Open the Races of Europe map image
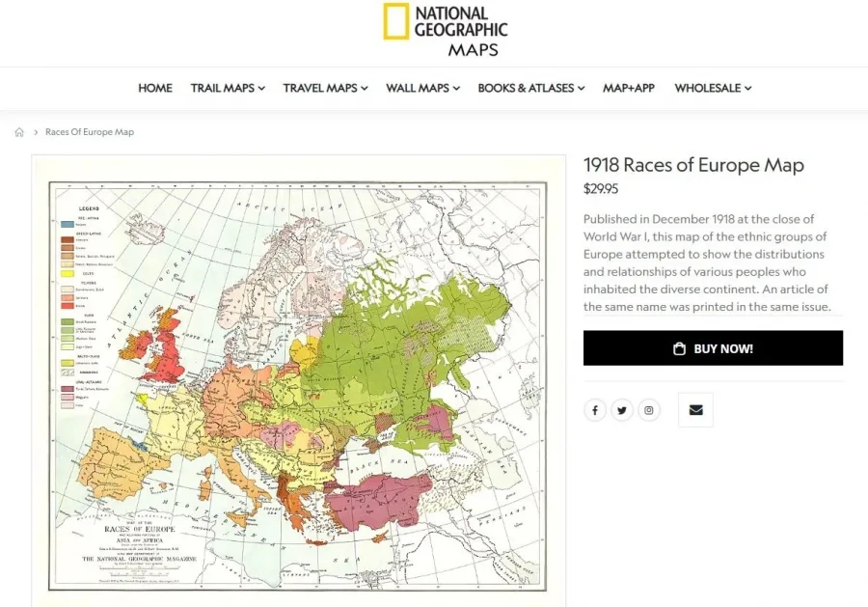This screenshot has height=607, width=868. (298, 386)
